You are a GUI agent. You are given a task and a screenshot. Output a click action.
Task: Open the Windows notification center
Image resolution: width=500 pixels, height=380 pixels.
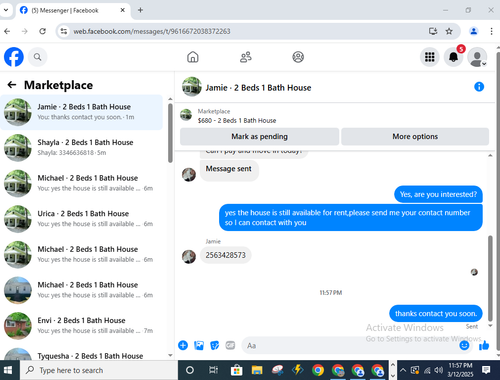[486, 370]
